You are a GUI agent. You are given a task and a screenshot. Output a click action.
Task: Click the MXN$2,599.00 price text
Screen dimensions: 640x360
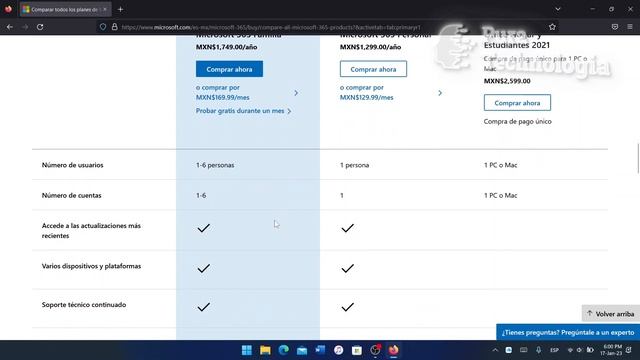tap(507, 81)
